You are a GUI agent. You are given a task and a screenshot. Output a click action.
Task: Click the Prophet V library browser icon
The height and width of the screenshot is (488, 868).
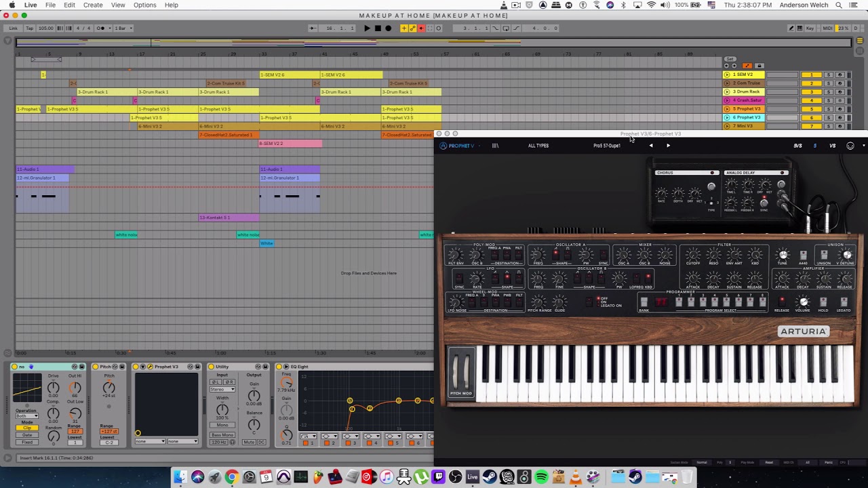click(495, 145)
